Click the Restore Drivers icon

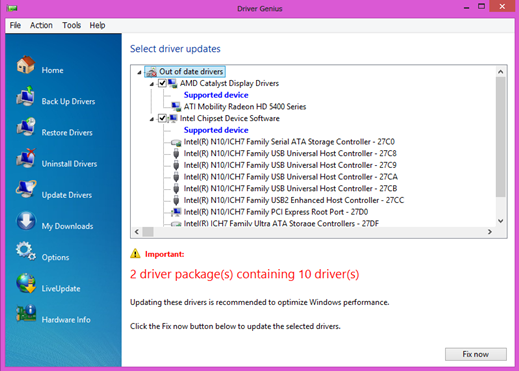click(26, 127)
